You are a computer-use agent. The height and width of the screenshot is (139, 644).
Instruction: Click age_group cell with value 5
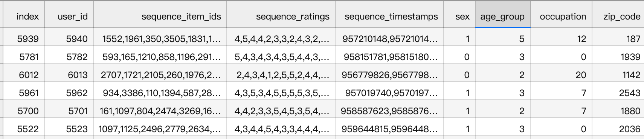coord(502,39)
